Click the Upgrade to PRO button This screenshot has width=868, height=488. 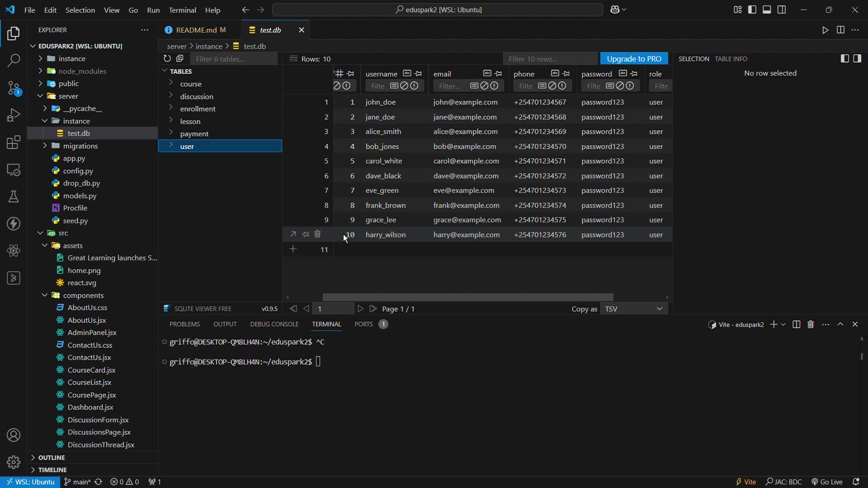[634, 59]
